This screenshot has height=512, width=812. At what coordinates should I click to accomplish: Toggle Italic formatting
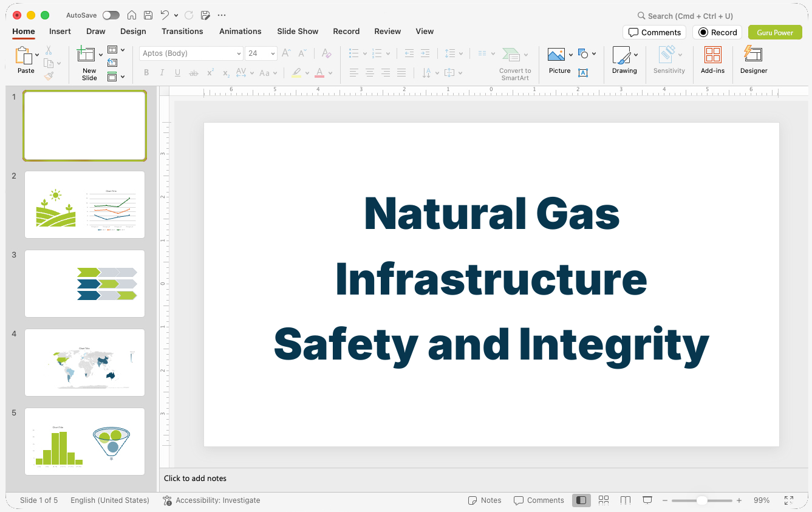click(162, 73)
